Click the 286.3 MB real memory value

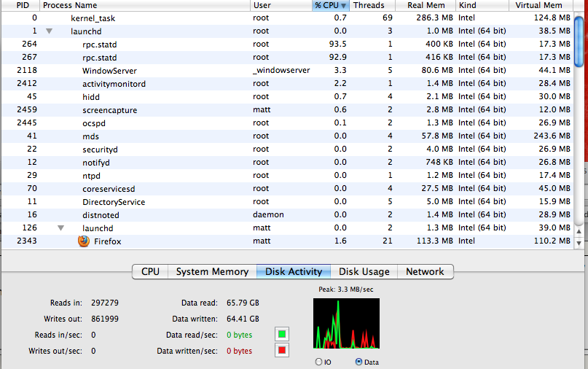pos(435,18)
